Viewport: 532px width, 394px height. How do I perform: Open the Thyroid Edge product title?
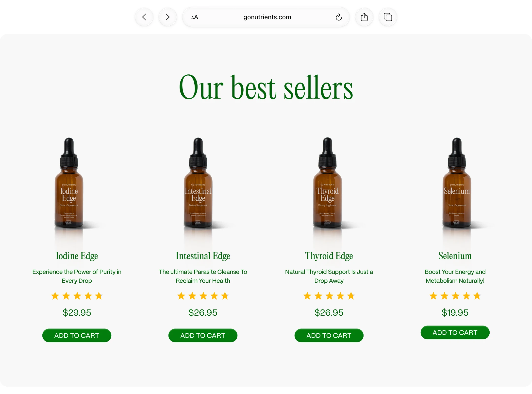point(329,256)
